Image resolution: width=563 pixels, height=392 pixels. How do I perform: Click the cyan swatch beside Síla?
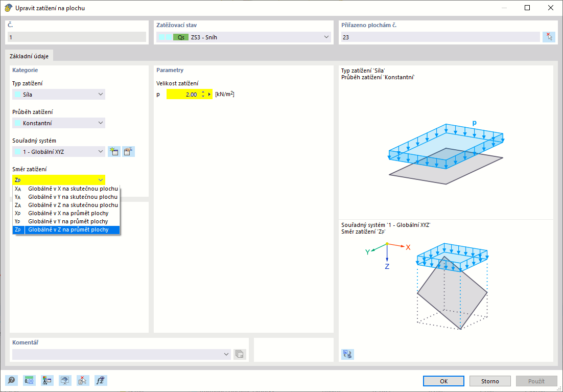(17, 95)
